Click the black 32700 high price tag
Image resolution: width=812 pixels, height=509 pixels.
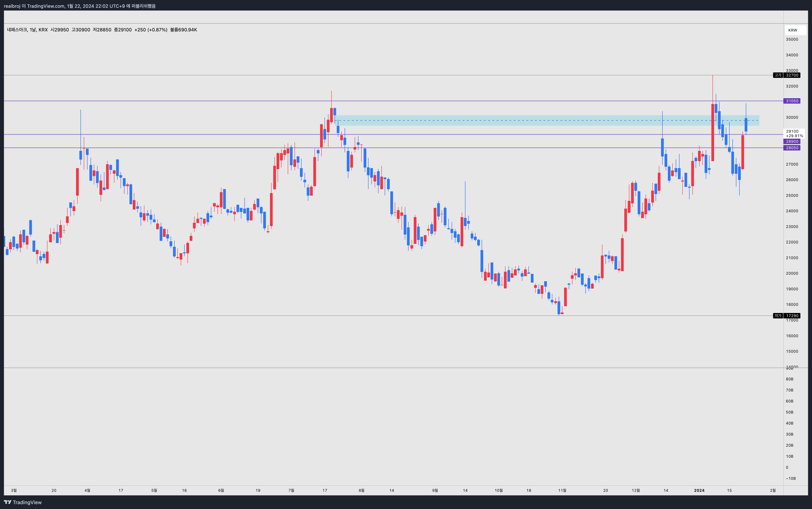coord(792,75)
